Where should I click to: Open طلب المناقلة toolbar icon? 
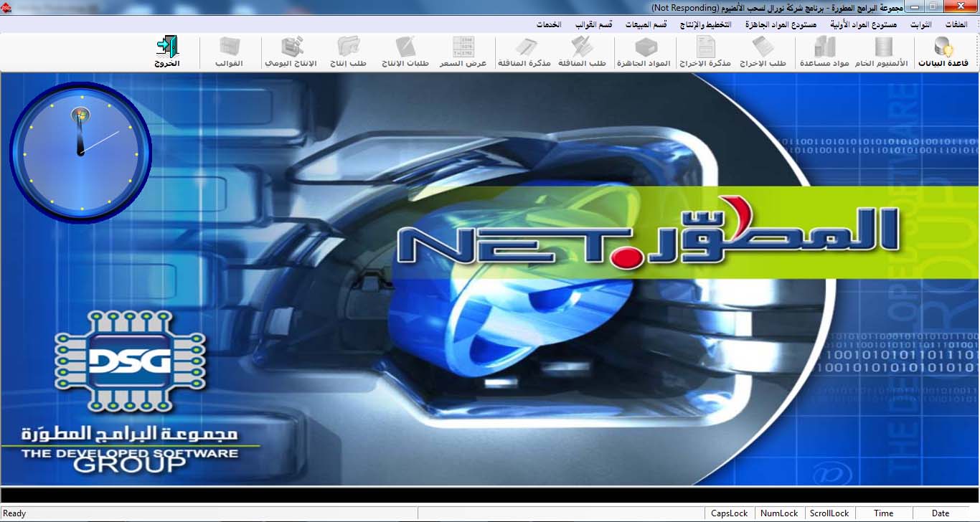[x=582, y=52]
